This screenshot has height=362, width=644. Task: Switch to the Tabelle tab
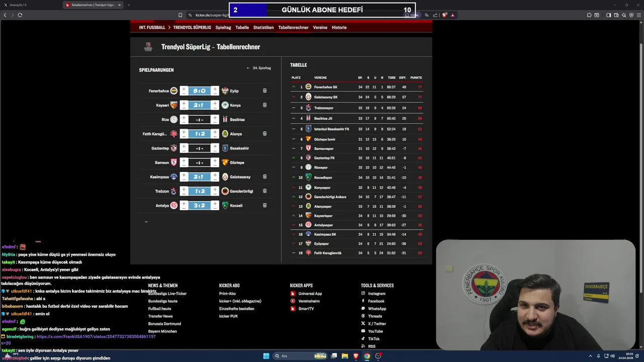[242, 28]
